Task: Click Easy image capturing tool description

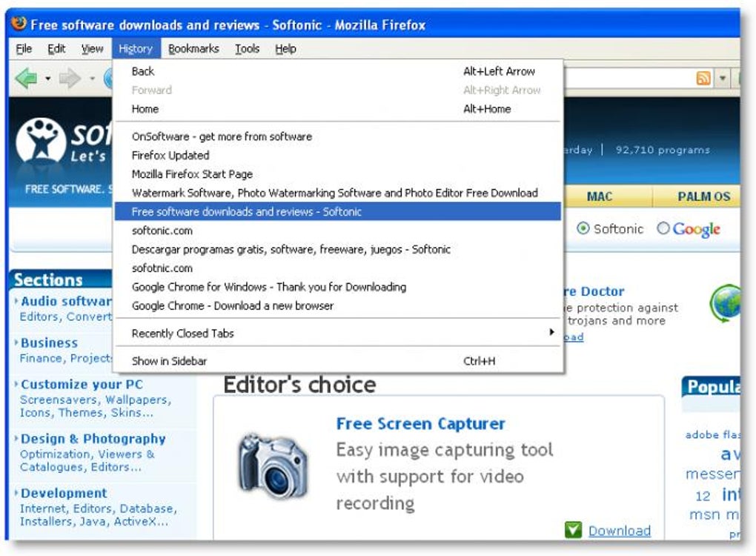Action: (x=445, y=477)
